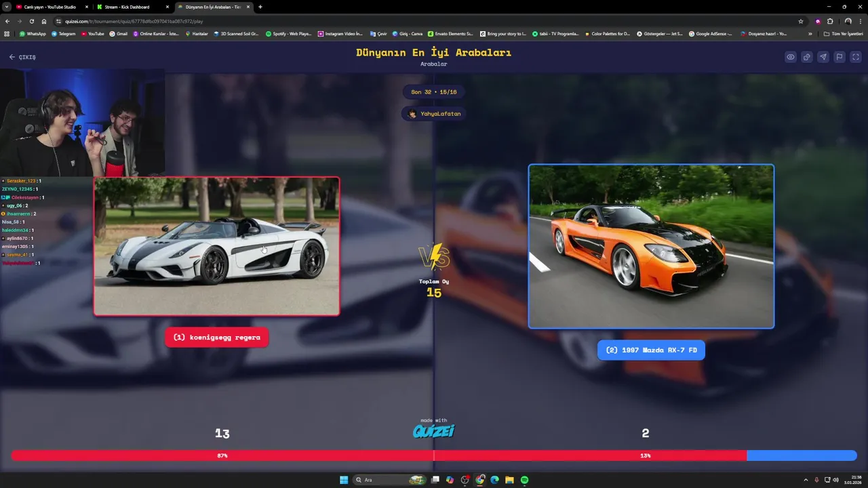Viewport: 868px width, 488px height.
Task: Vote for 1997 Mazda RX-7 FD button
Action: 651,350
